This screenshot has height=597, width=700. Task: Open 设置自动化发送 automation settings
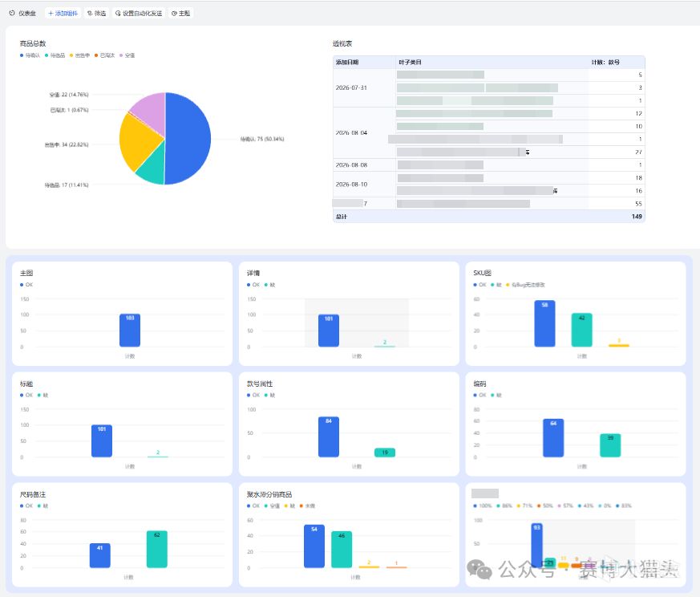[x=139, y=14]
